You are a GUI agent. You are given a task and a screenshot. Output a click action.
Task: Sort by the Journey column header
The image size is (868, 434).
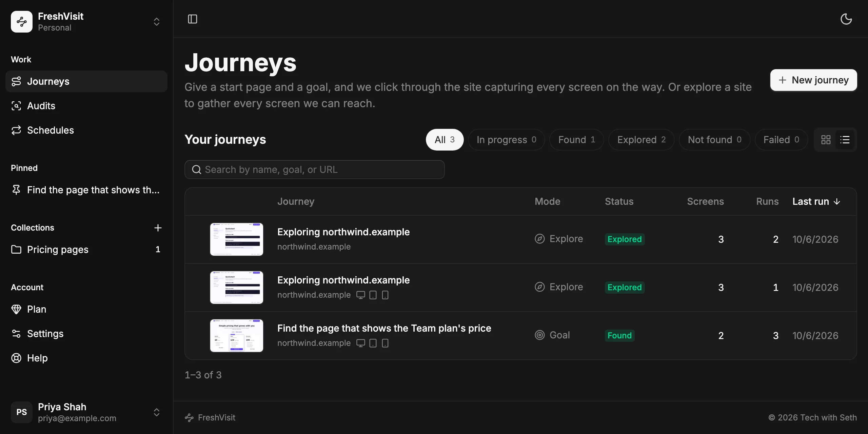296,201
